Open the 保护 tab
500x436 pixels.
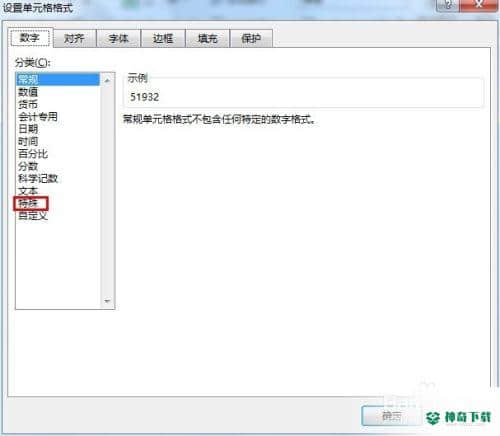[x=251, y=38]
